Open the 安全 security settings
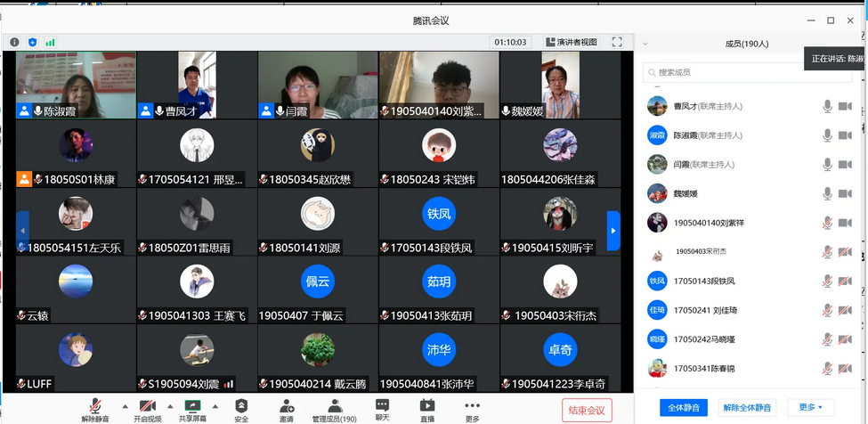 241,409
